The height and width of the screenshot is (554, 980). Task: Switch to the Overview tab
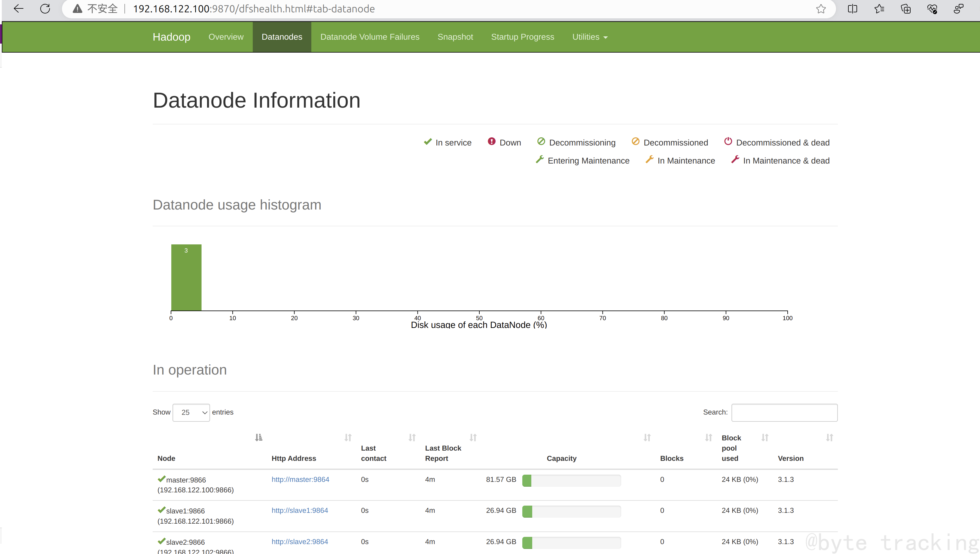(226, 37)
